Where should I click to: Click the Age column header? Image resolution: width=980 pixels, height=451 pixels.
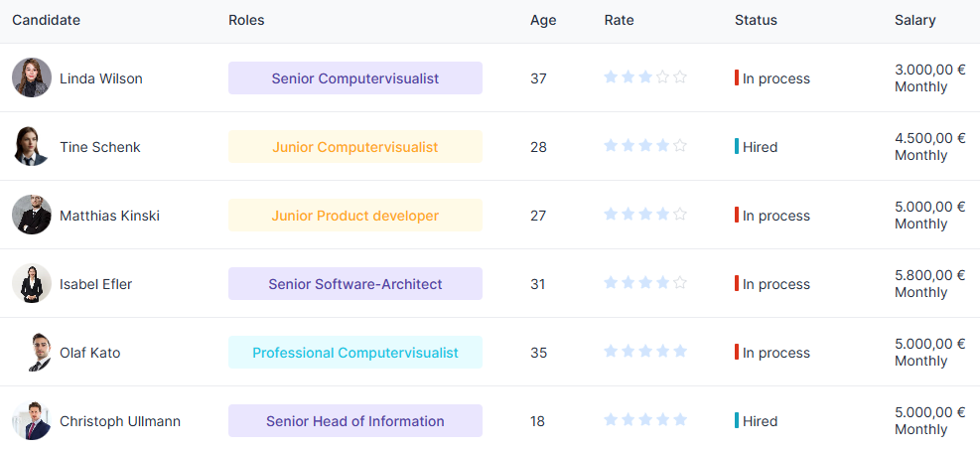[x=543, y=20]
